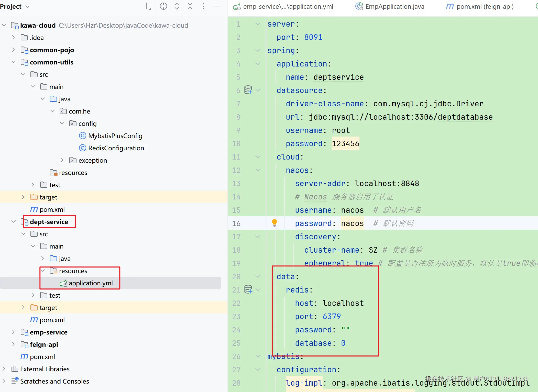This screenshot has height=392, width=538.
Task: Open the Project panel options (three dots)
Action: tap(203, 6)
